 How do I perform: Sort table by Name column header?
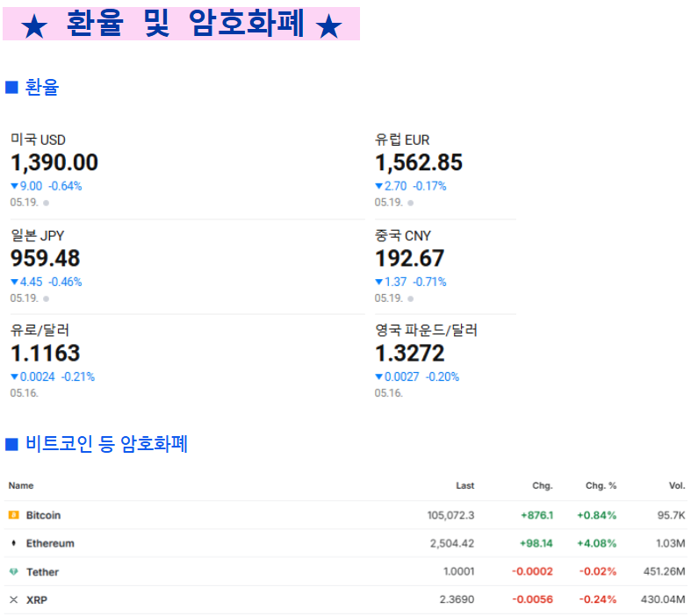click(x=21, y=485)
